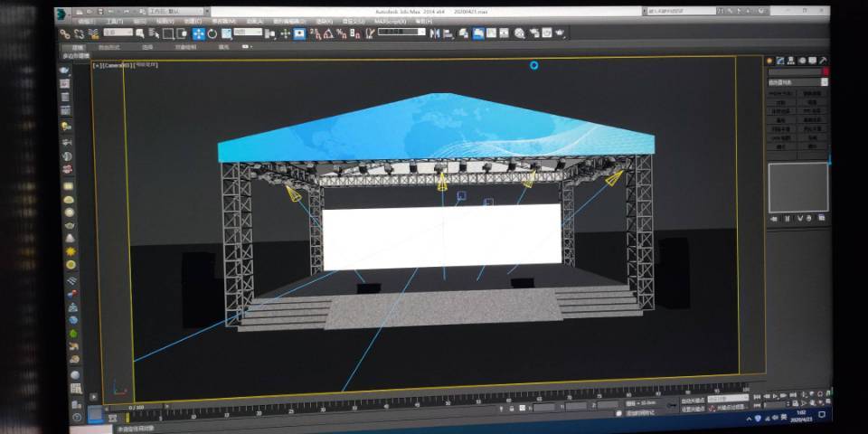
Task: Activate the Select and Link tool
Action: (x=65, y=33)
